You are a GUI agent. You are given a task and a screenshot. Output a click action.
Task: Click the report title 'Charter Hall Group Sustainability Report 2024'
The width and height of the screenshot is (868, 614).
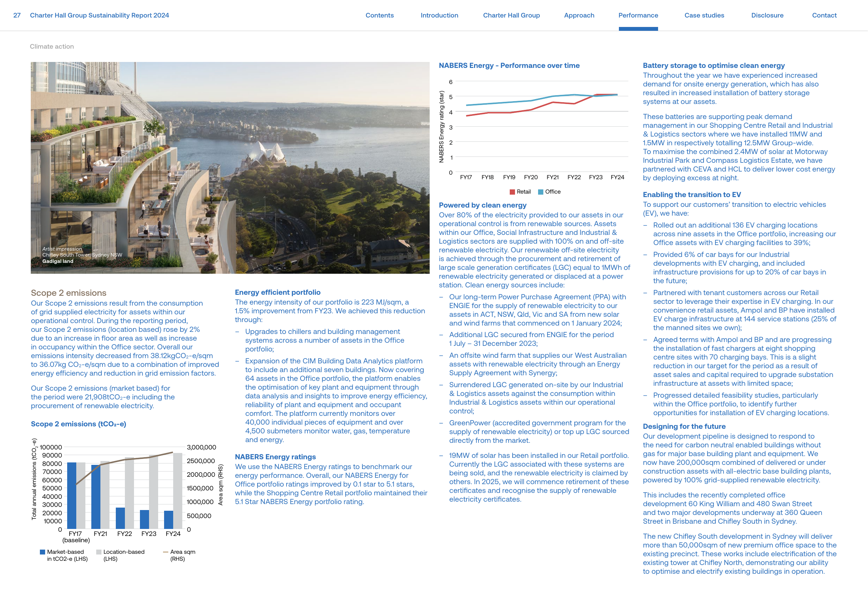click(99, 15)
